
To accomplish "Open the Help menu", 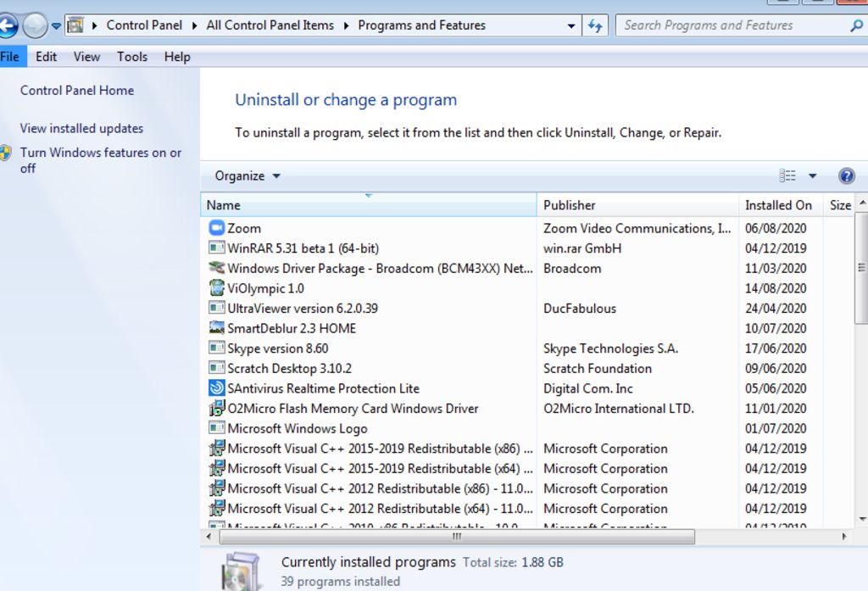I will 177,57.
